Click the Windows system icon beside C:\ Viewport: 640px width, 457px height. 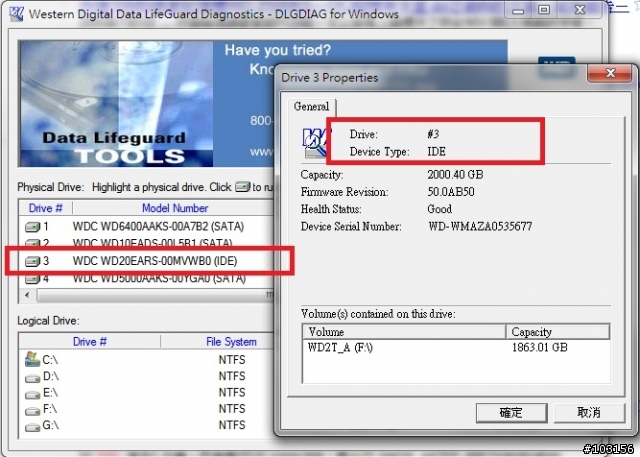(x=32, y=359)
